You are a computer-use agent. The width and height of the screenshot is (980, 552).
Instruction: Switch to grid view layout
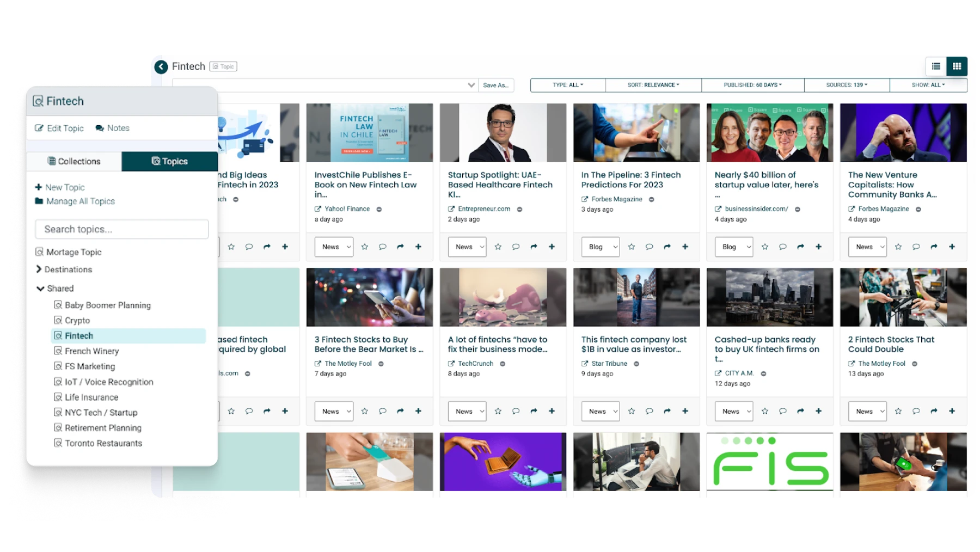[957, 66]
